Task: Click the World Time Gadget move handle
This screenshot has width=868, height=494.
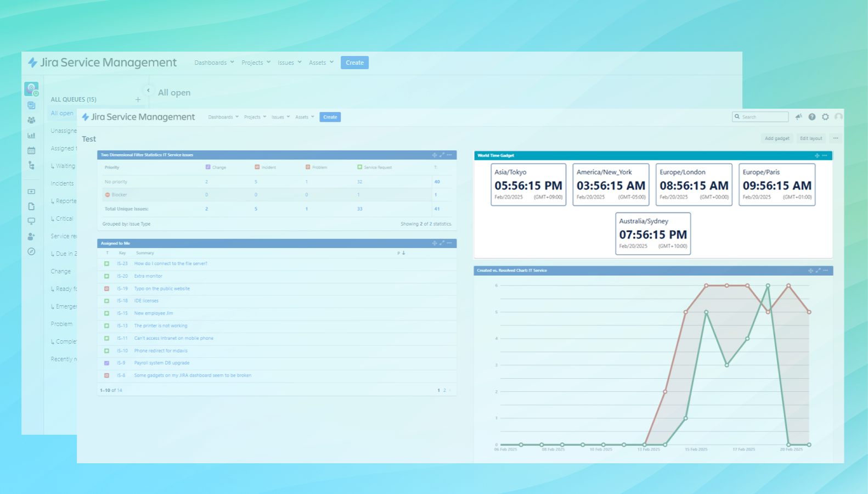Action: 817,156
